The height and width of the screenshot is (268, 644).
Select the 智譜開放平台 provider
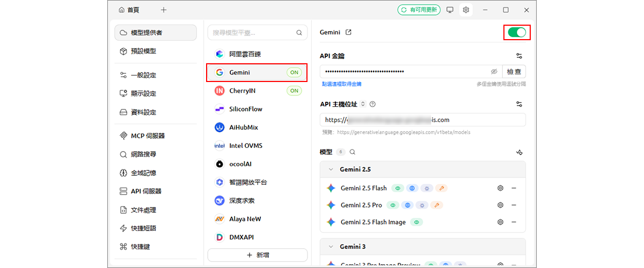tap(257, 182)
